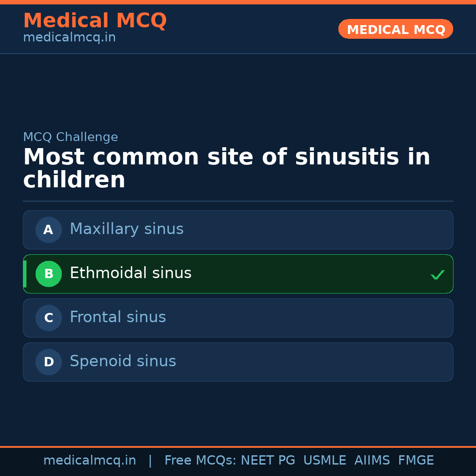Screen dimensions: 476x476
Task: Click the letter A circle badge
Action: [x=48, y=230]
